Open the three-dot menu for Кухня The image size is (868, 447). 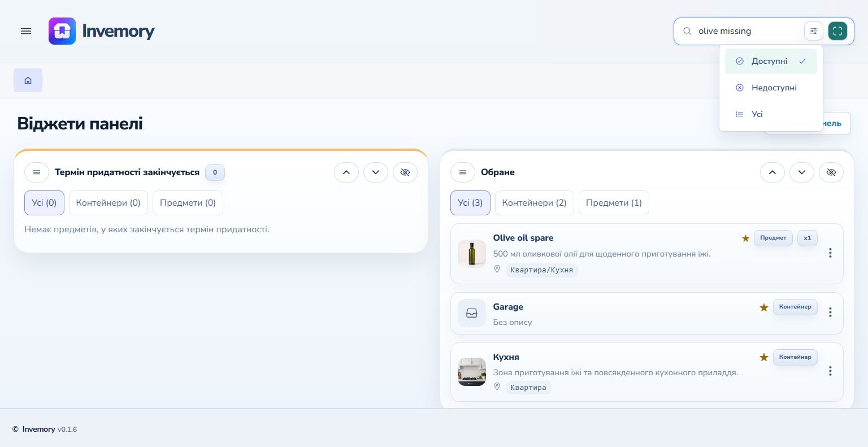pyautogui.click(x=830, y=371)
